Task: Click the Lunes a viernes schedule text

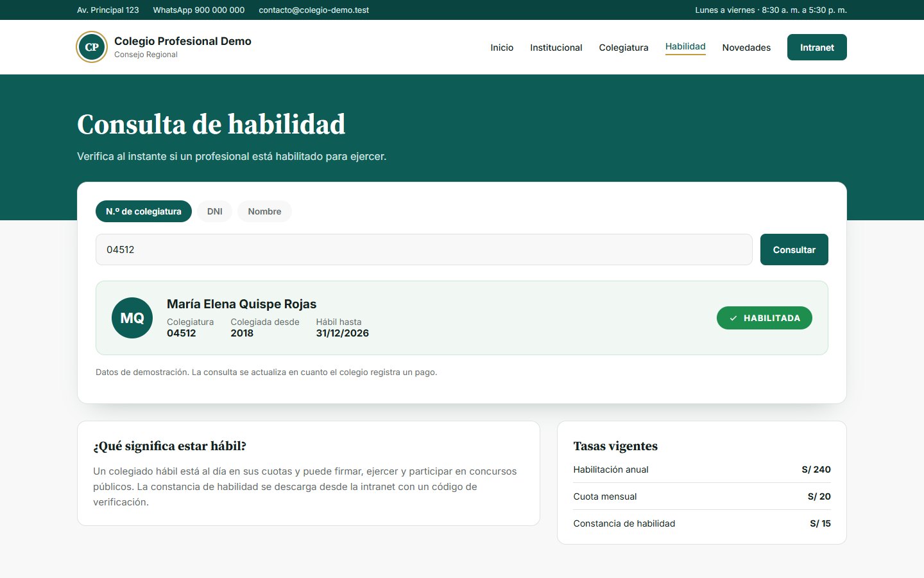Action: coord(771,10)
